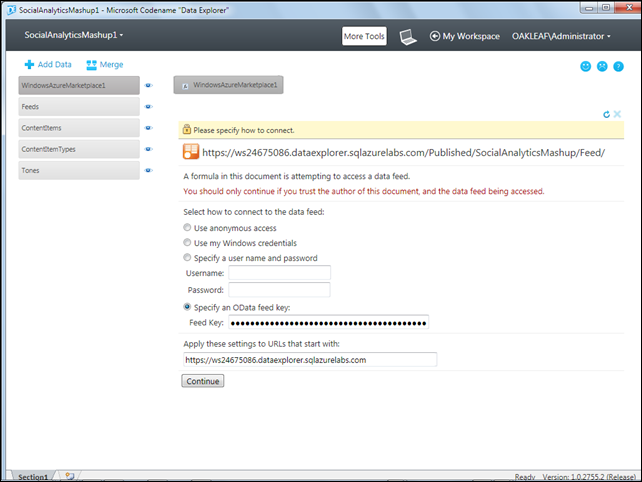This screenshot has height=482, width=642.
Task: Toggle visibility of ContentItems resource
Action: [149, 128]
